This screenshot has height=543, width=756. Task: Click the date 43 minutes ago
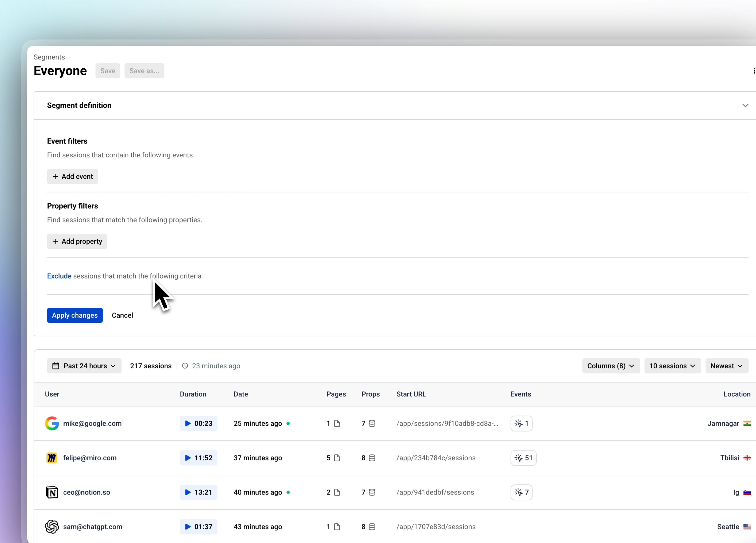click(258, 527)
